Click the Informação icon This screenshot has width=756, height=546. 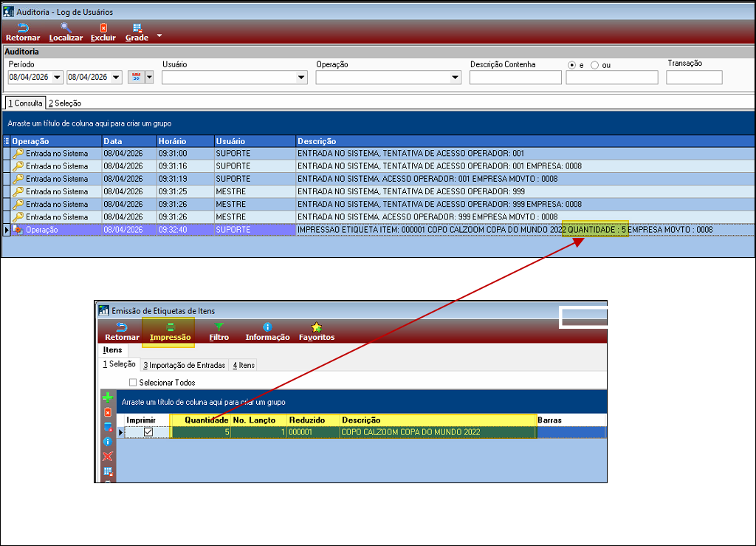[x=267, y=327]
